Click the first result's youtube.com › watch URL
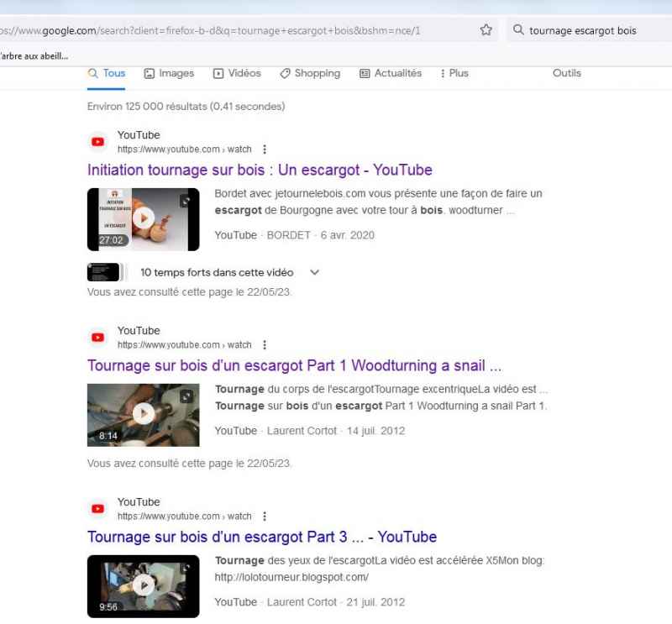The image size is (672, 624). 184,149
